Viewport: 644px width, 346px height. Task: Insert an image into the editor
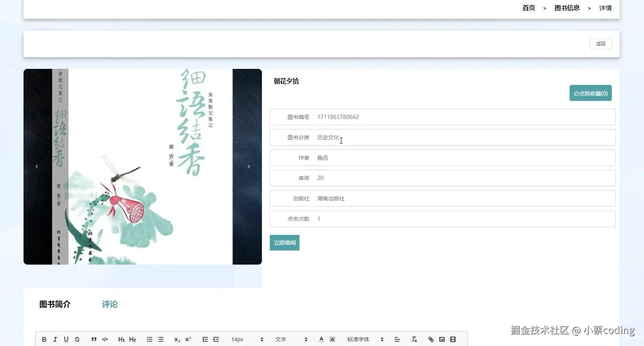[x=442, y=339]
